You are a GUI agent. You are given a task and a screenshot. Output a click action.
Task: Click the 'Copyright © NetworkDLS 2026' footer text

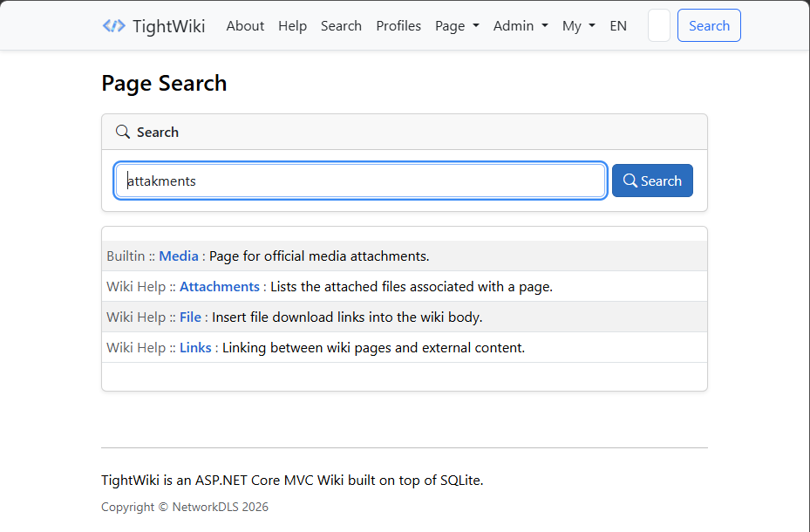[x=185, y=508]
